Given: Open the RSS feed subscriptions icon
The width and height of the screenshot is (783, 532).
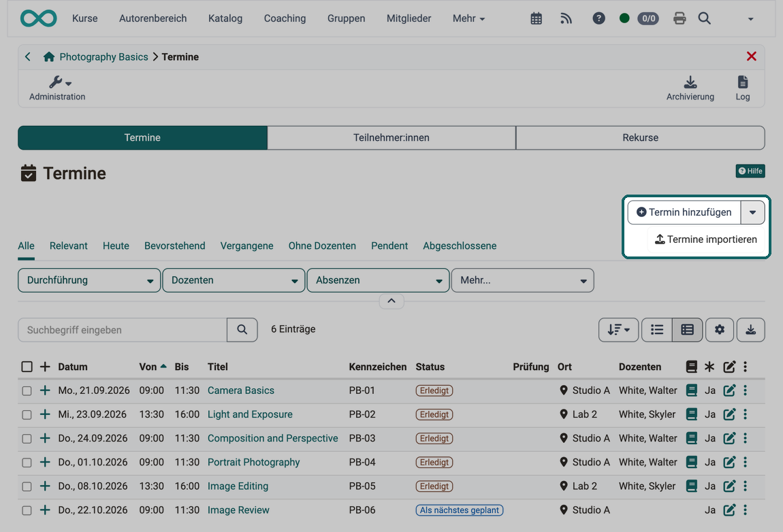Looking at the screenshot, I should pos(566,18).
